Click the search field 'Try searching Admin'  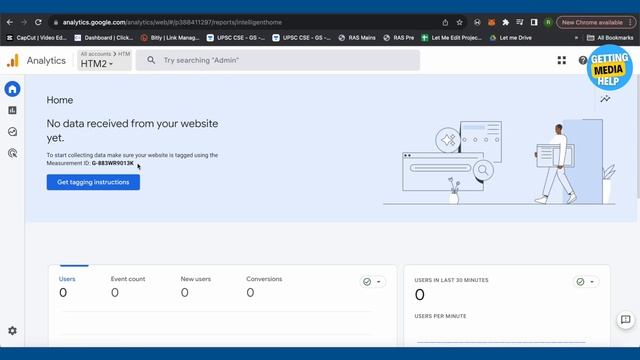pyautogui.click(x=278, y=60)
